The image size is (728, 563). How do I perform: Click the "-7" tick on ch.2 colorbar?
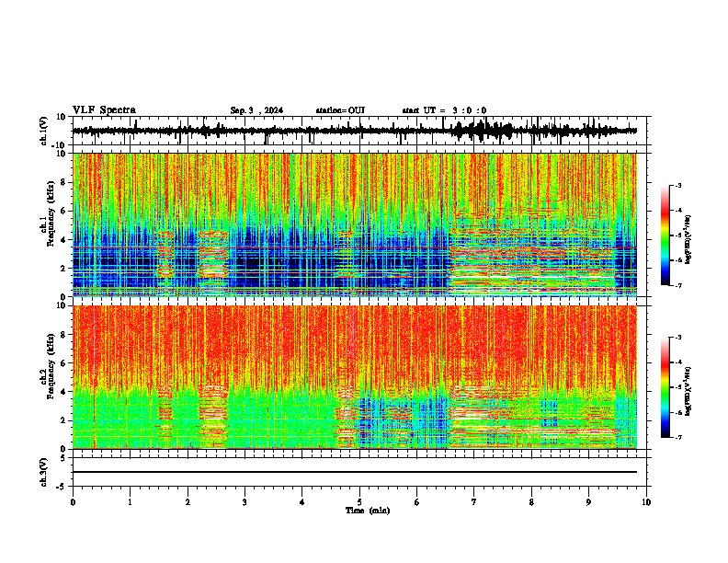pos(678,437)
